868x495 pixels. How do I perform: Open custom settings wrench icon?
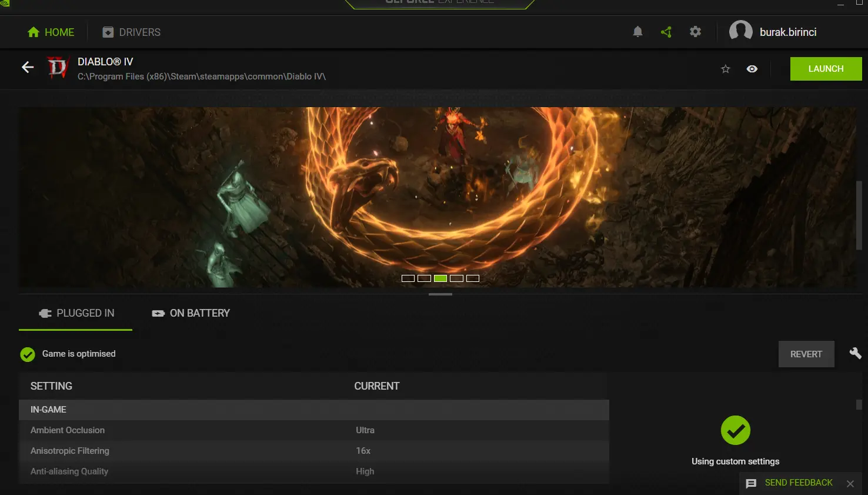click(x=855, y=353)
